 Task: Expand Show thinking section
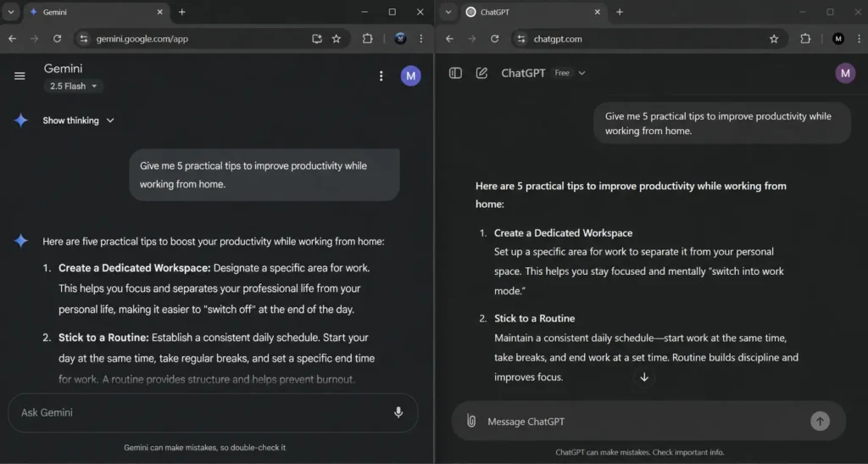[x=78, y=120]
